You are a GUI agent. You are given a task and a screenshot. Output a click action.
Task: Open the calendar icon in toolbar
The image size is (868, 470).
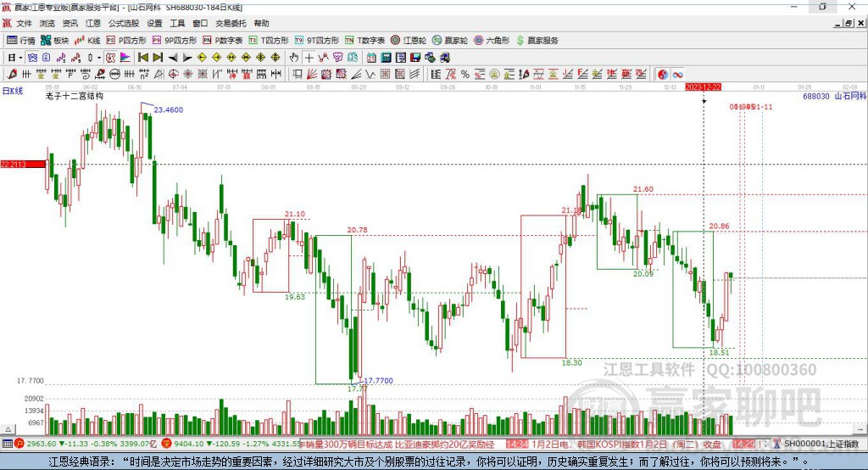pyautogui.click(x=371, y=58)
